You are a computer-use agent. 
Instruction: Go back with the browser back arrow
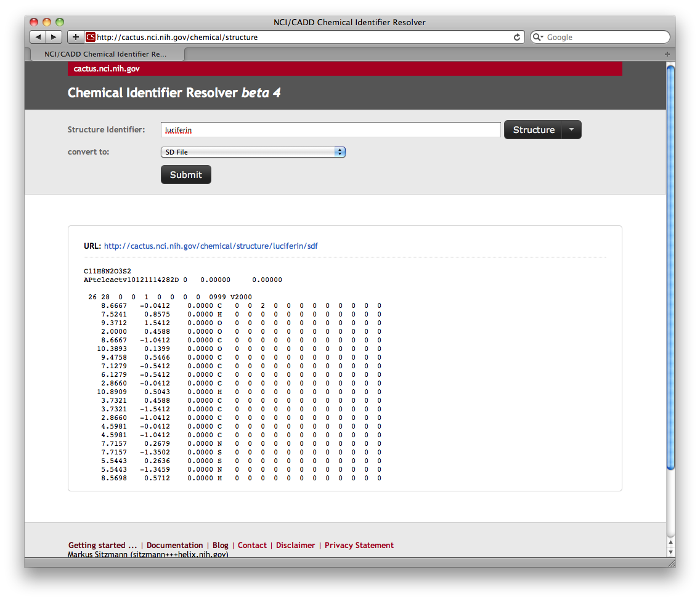click(38, 37)
